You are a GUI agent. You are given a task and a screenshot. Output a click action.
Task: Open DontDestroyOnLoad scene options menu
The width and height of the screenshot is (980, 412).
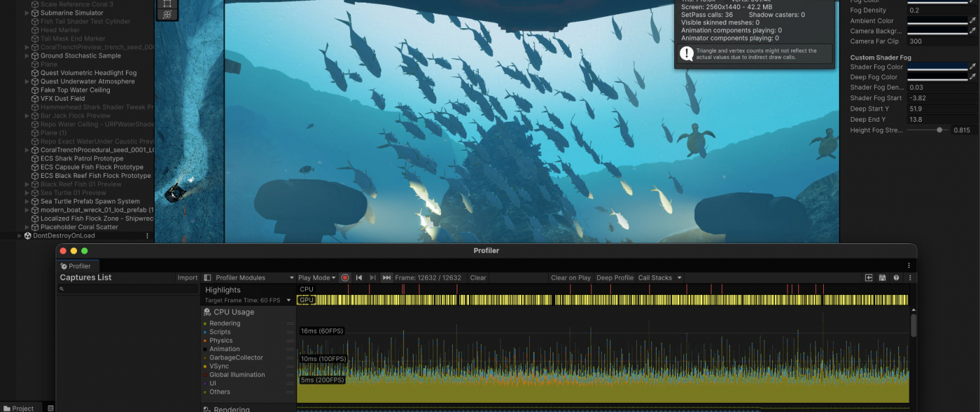147,236
